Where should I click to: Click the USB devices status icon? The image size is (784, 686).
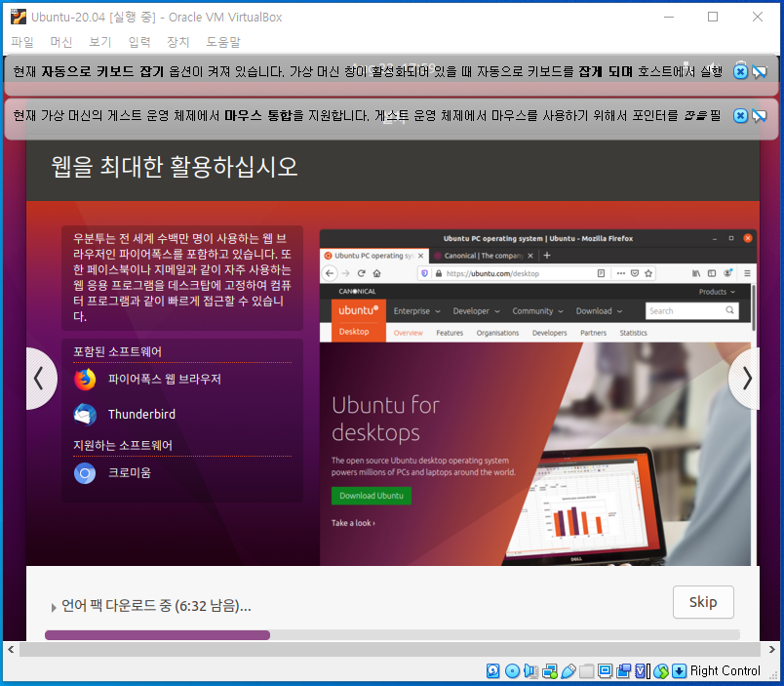point(568,670)
